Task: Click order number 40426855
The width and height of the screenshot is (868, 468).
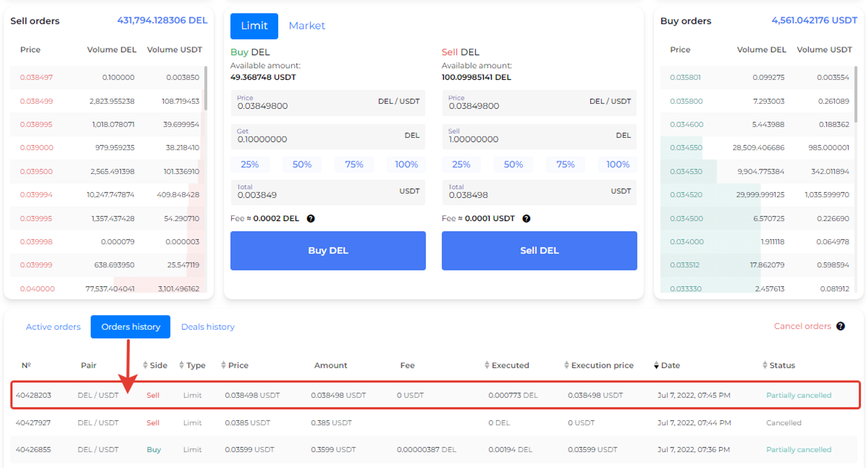Action: coord(33,449)
